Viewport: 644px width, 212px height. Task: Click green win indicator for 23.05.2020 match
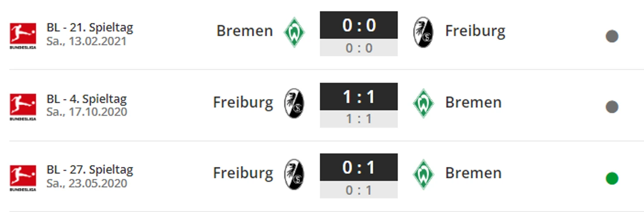[612, 178]
